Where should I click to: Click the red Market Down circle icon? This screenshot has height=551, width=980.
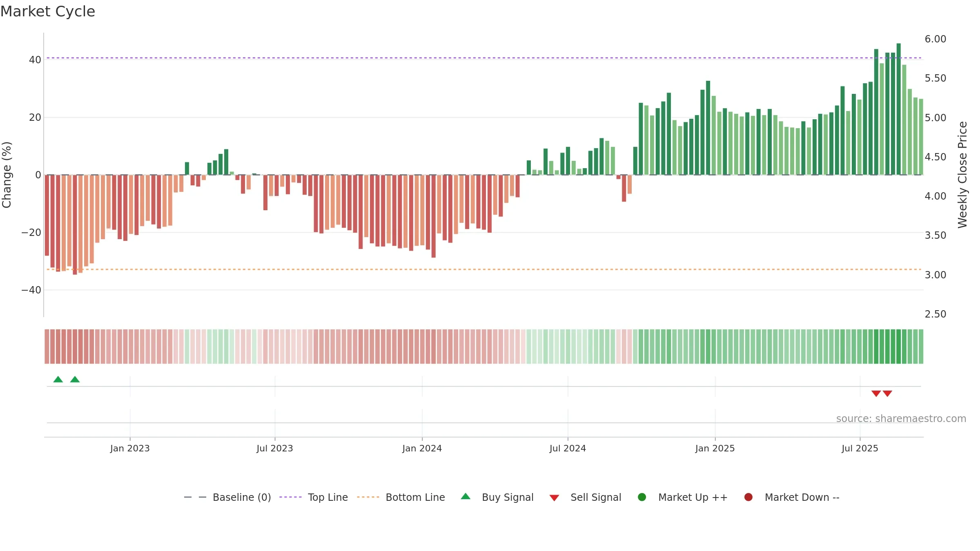748,497
